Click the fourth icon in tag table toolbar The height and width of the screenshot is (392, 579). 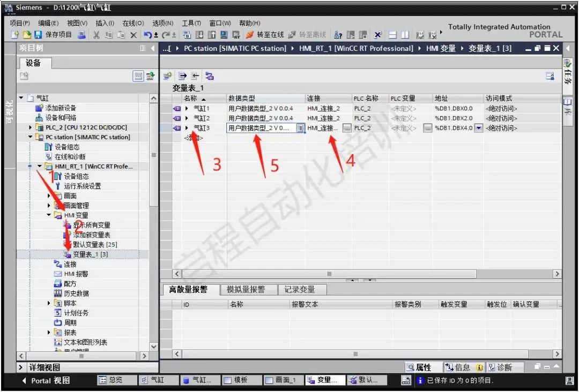pyautogui.click(x=210, y=76)
